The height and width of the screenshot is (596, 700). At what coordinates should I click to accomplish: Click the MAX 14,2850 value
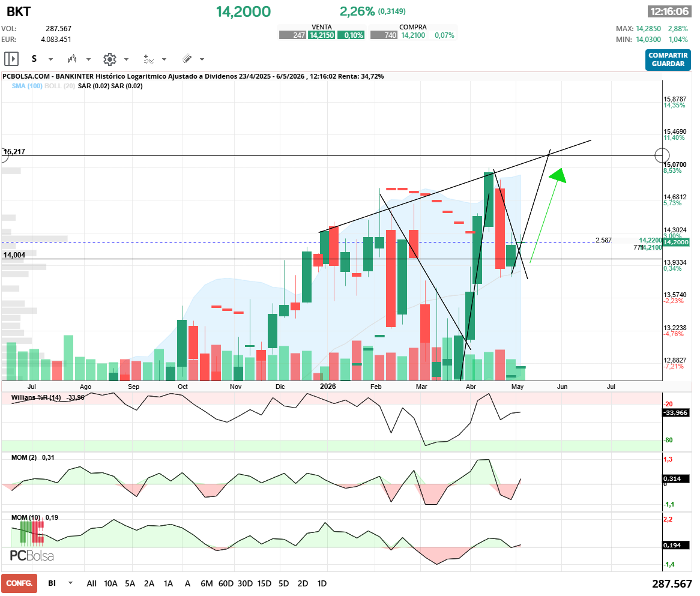click(x=648, y=29)
